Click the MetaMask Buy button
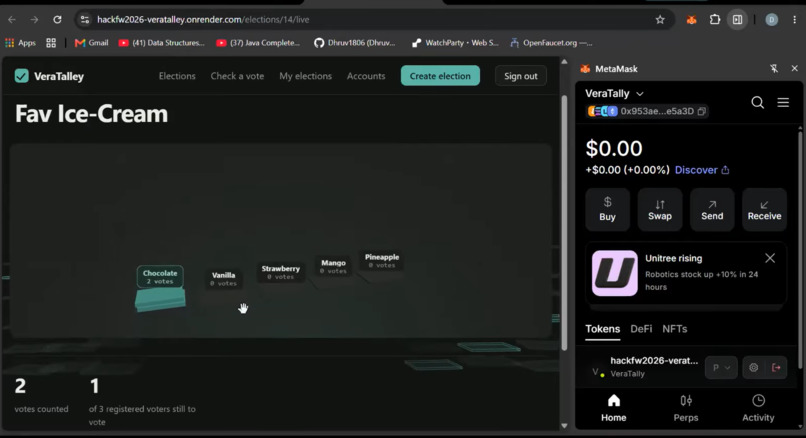806x438 pixels. (607, 209)
